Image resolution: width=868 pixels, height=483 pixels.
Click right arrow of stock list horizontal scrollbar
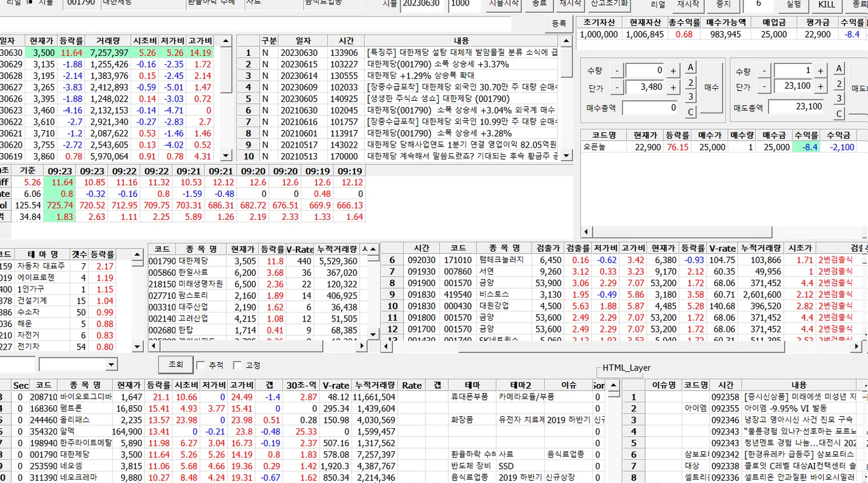362,346
